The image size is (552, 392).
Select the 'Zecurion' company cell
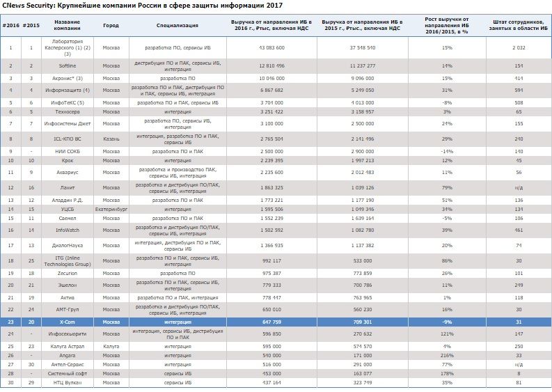[x=68, y=273]
